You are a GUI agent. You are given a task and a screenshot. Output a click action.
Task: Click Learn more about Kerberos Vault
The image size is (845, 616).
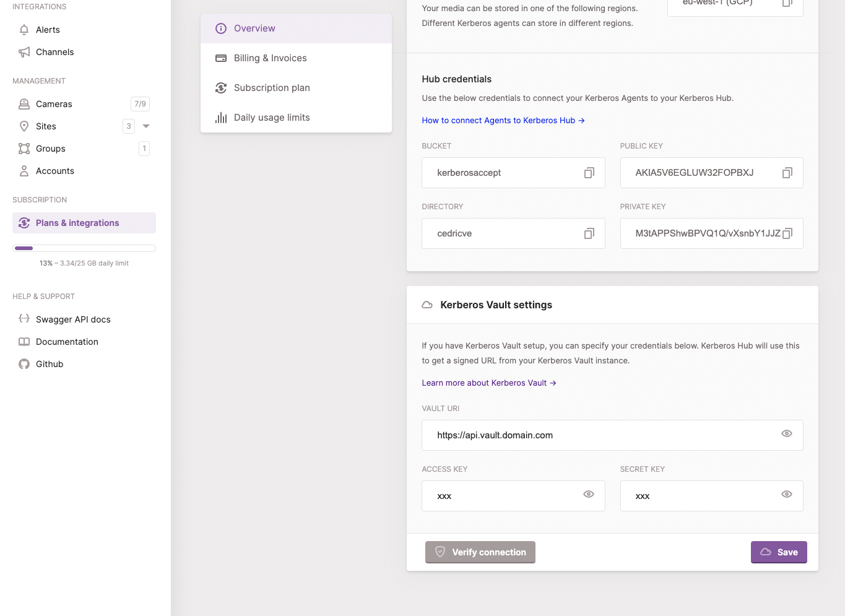click(x=489, y=383)
